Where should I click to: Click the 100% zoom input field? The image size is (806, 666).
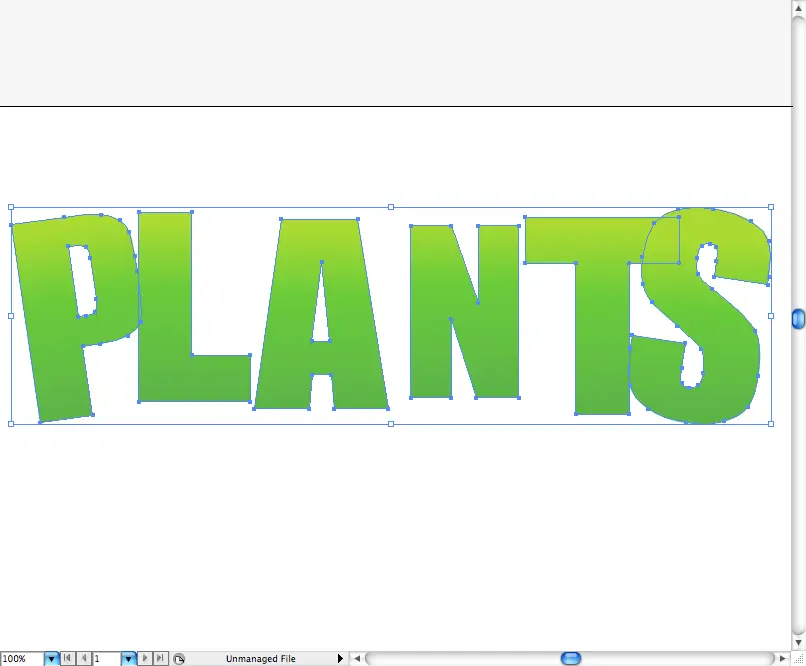click(22, 659)
